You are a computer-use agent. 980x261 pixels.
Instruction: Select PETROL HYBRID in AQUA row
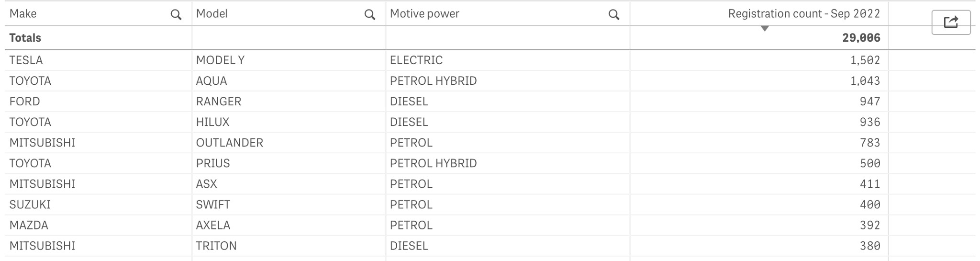tap(434, 81)
